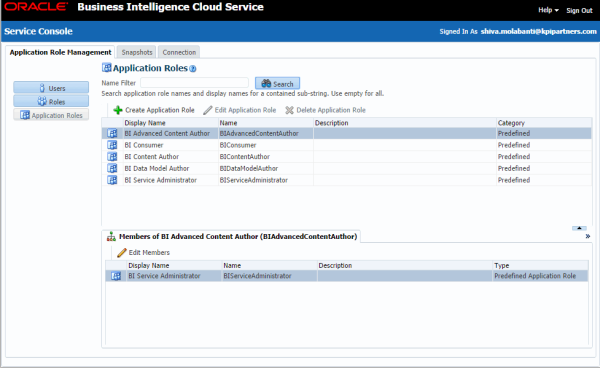Click the BIDataModelAuthor name cell

[249, 168]
